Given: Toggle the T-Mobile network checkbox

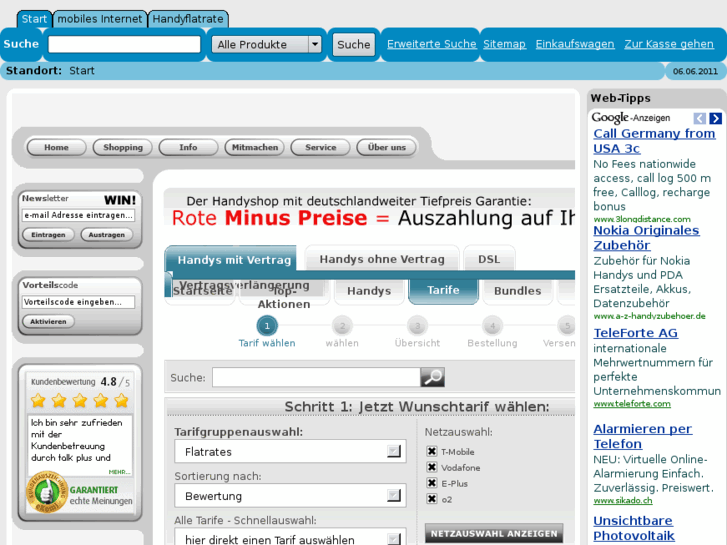Looking at the screenshot, I should 432,451.
